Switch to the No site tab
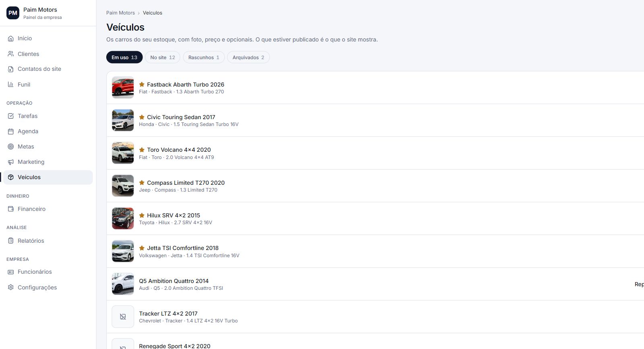This screenshot has width=644, height=349. pos(163,58)
